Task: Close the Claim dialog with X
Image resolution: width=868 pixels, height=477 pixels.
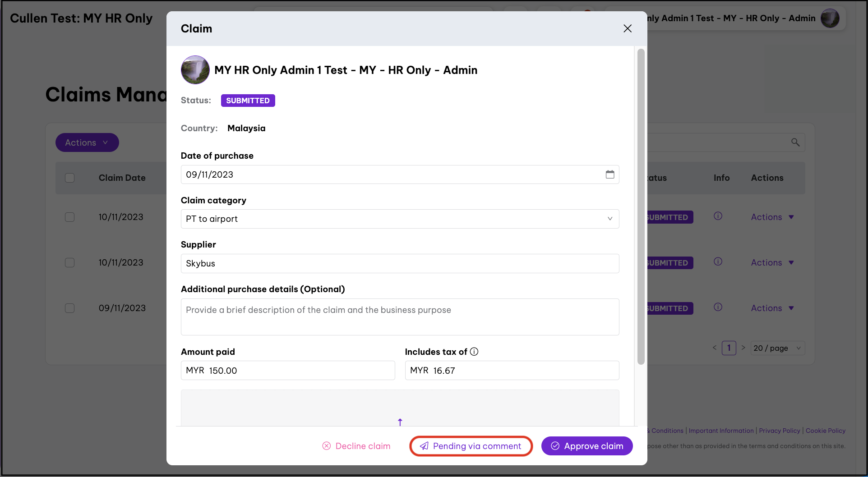Action: pyautogui.click(x=627, y=28)
